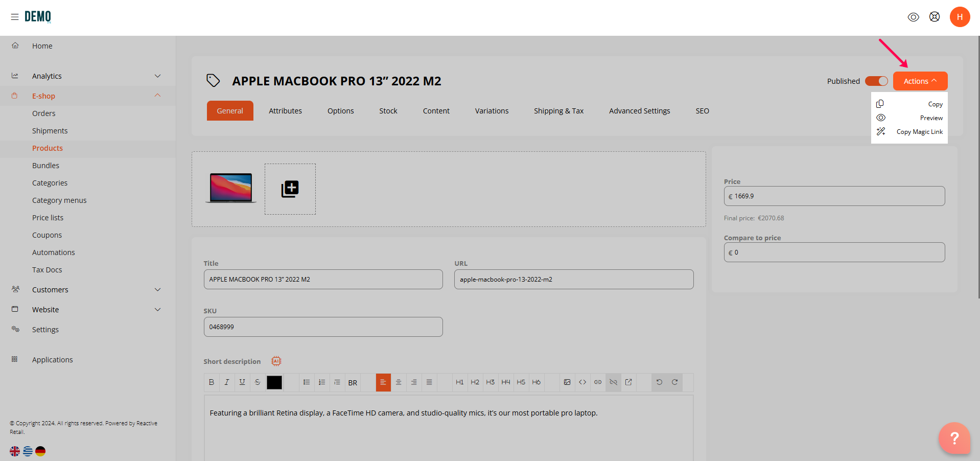
Task: Insert an image in the editor
Action: click(567, 382)
